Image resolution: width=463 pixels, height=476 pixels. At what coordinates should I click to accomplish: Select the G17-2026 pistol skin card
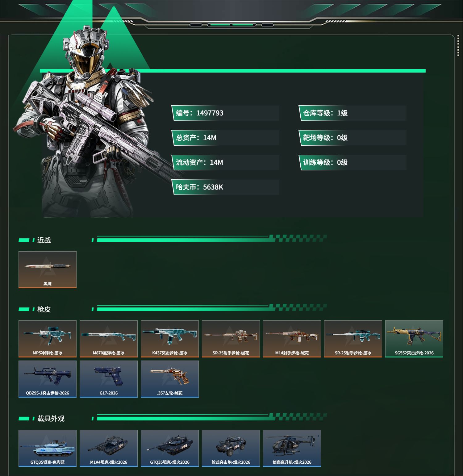(109, 379)
